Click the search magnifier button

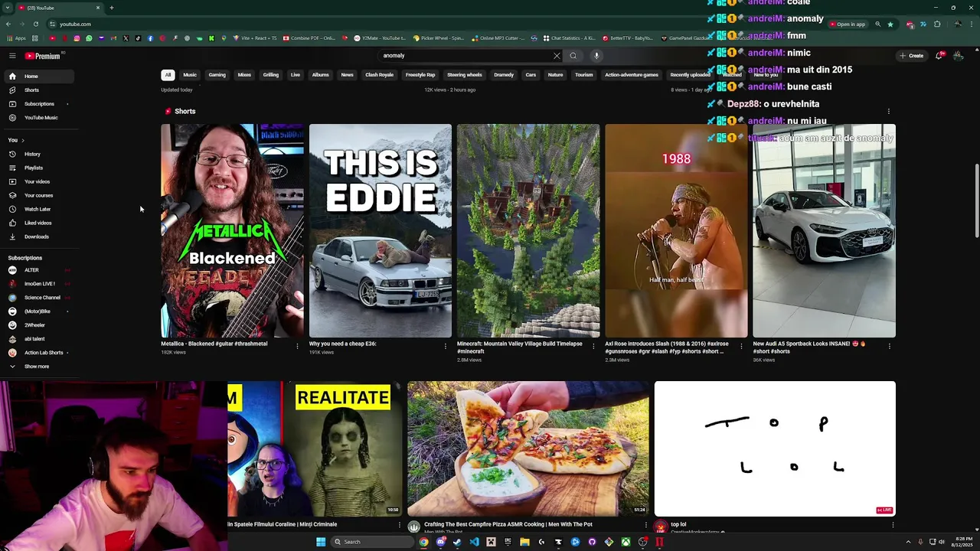pos(573,56)
